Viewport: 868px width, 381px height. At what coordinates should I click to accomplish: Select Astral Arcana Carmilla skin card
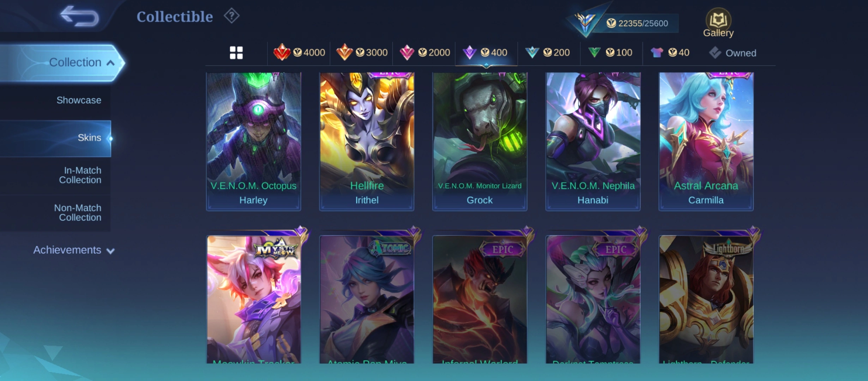pos(706,142)
